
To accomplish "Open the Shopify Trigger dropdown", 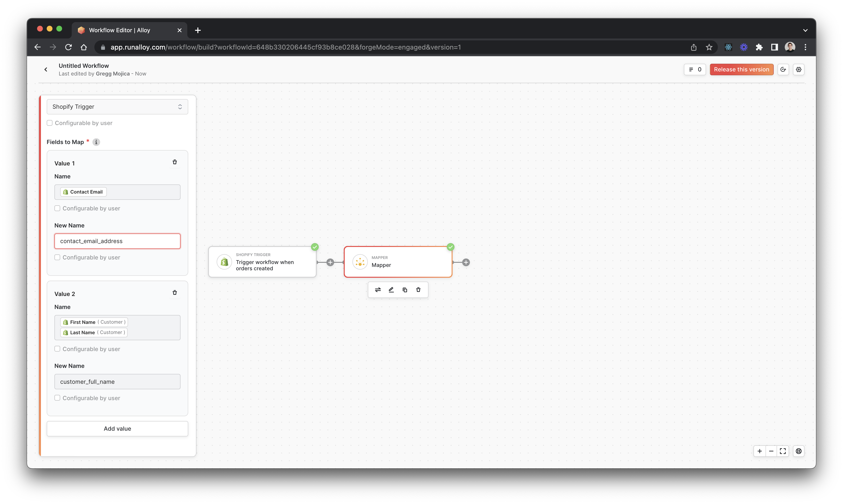I will (x=117, y=107).
